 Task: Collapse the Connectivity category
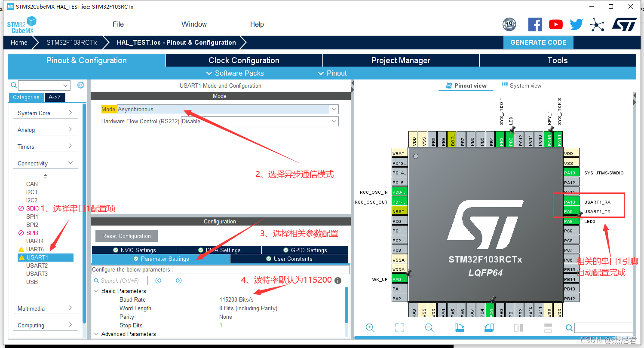pos(45,163)
